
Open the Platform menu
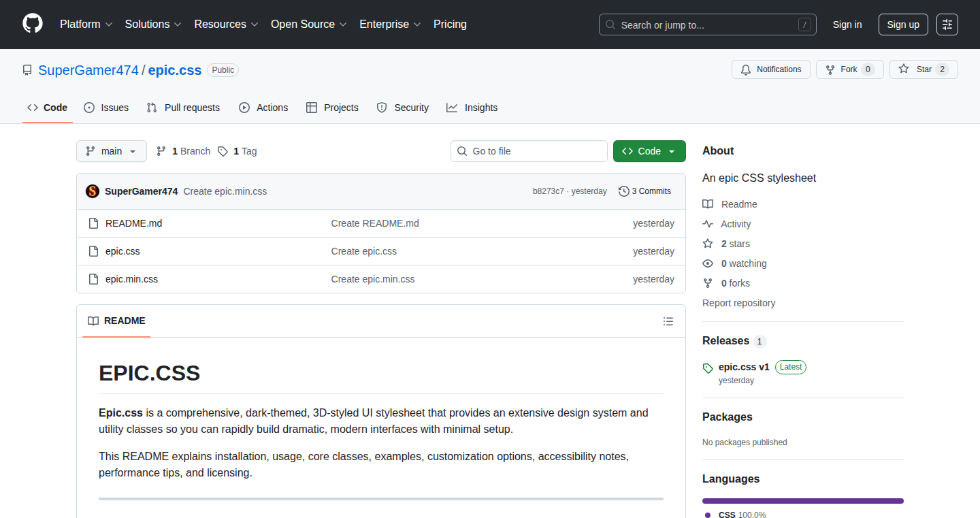coord(86,24)
